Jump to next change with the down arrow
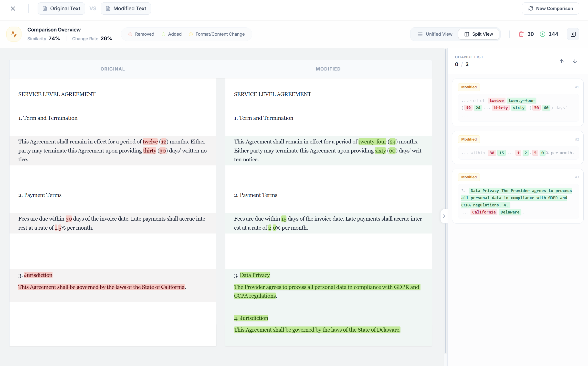 pyautogui.click(x=575, y=61)
